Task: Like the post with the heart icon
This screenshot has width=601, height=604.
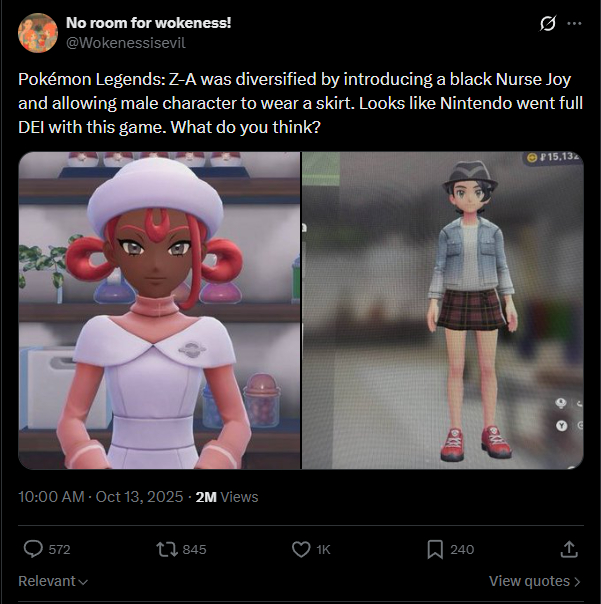Action: coord(301,549)
